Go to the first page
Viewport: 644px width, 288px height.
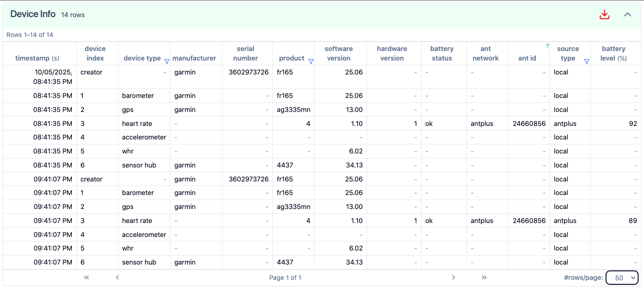(87, 278)
